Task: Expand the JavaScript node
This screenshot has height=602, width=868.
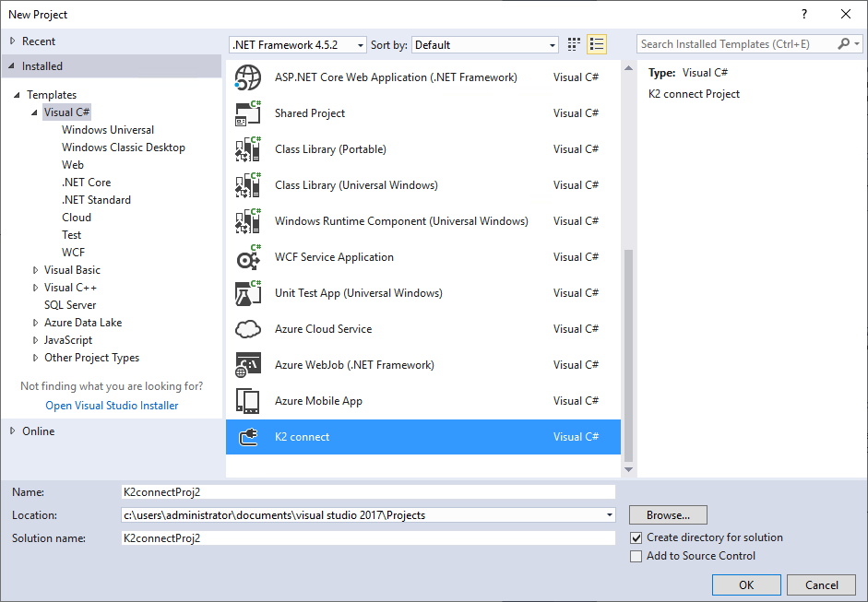Action: [35, 340]
